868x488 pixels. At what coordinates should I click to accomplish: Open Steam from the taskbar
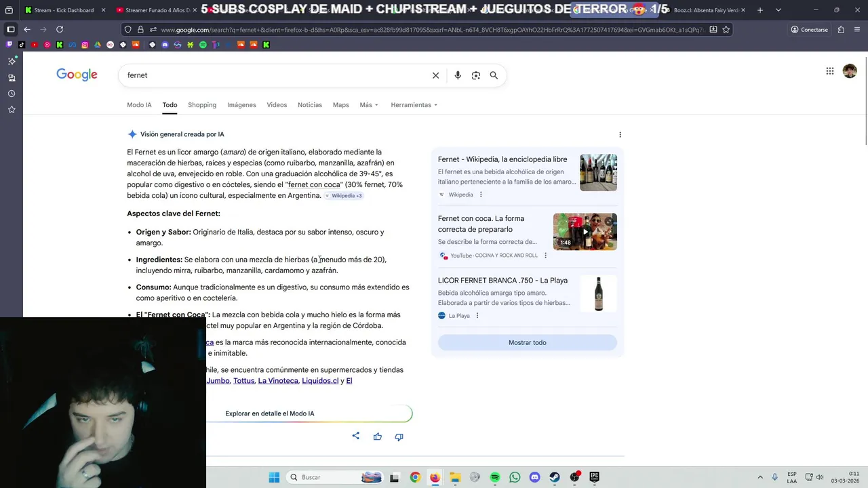coord(555,477)
